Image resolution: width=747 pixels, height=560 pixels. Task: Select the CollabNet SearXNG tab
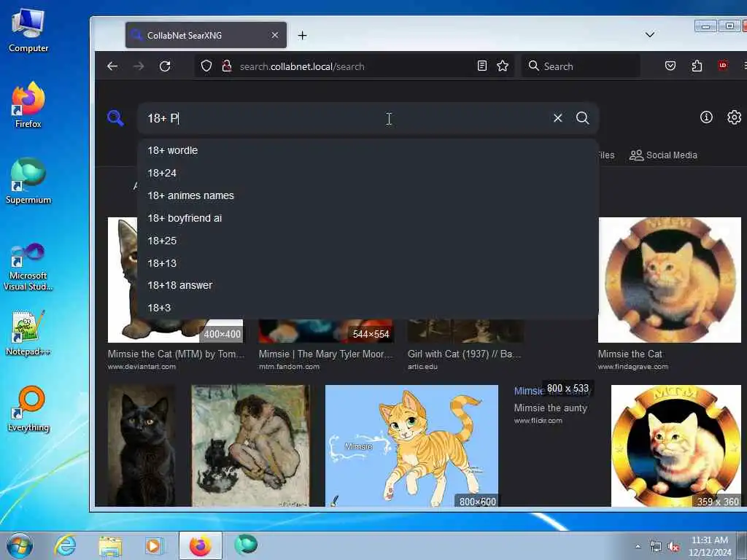[x=206, y=35]
